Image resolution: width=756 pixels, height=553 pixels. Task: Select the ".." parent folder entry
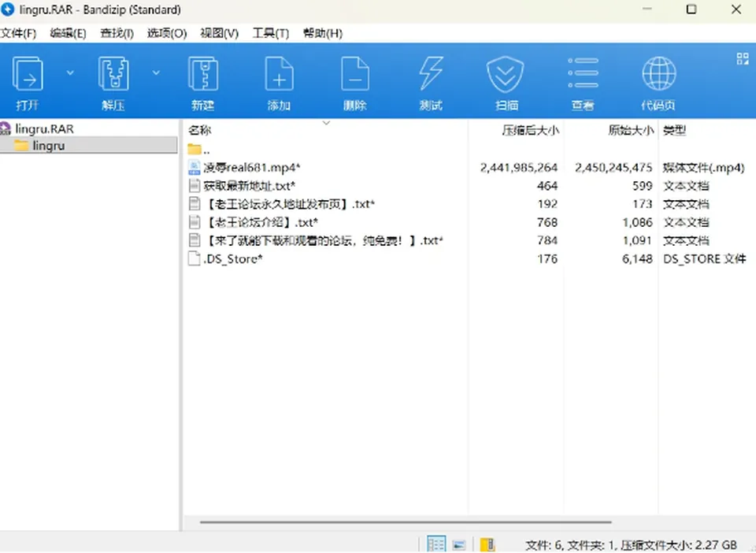[198, 150]
